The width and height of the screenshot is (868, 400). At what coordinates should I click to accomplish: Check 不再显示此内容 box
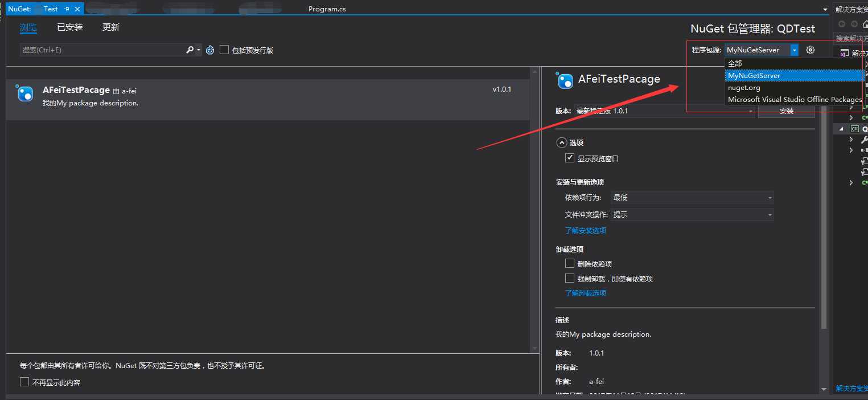(24, 382)
